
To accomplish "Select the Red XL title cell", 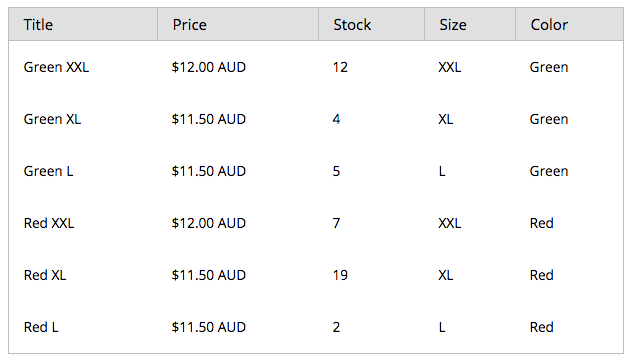I will coord(45,275).
